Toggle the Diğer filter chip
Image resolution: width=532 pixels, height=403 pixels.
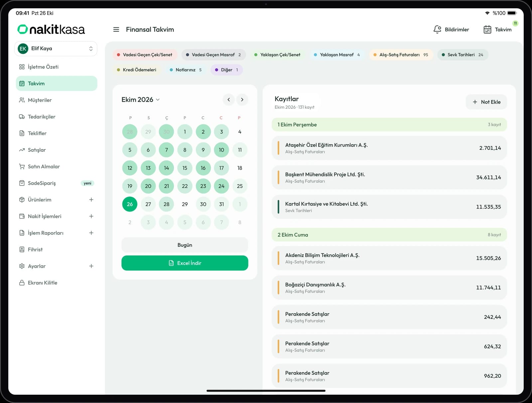point(227,70)
